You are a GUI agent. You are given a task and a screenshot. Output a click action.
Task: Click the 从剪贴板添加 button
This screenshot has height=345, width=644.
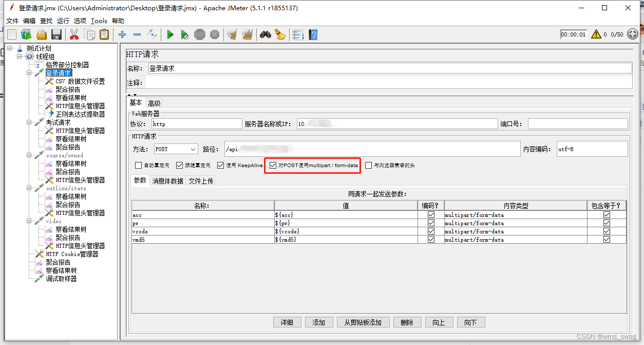coord(363,322)
